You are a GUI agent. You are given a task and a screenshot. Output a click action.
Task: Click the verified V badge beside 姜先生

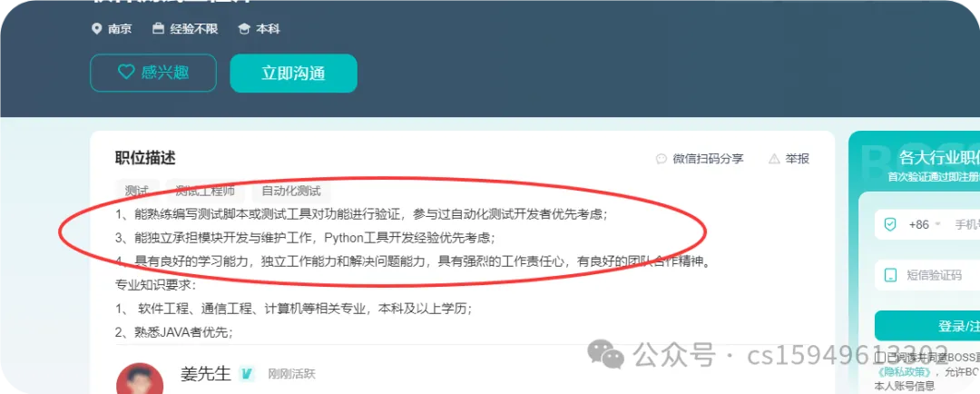click(x=248, y=374)
